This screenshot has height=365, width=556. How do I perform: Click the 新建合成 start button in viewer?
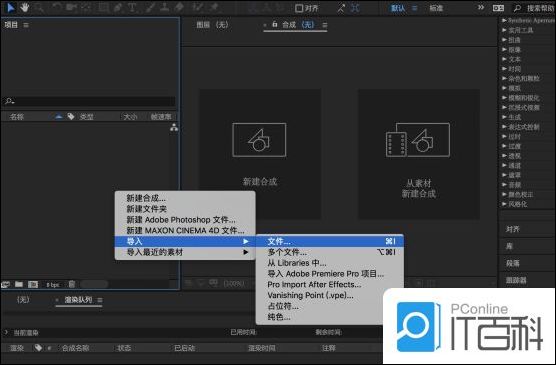[x=260, y=154]
